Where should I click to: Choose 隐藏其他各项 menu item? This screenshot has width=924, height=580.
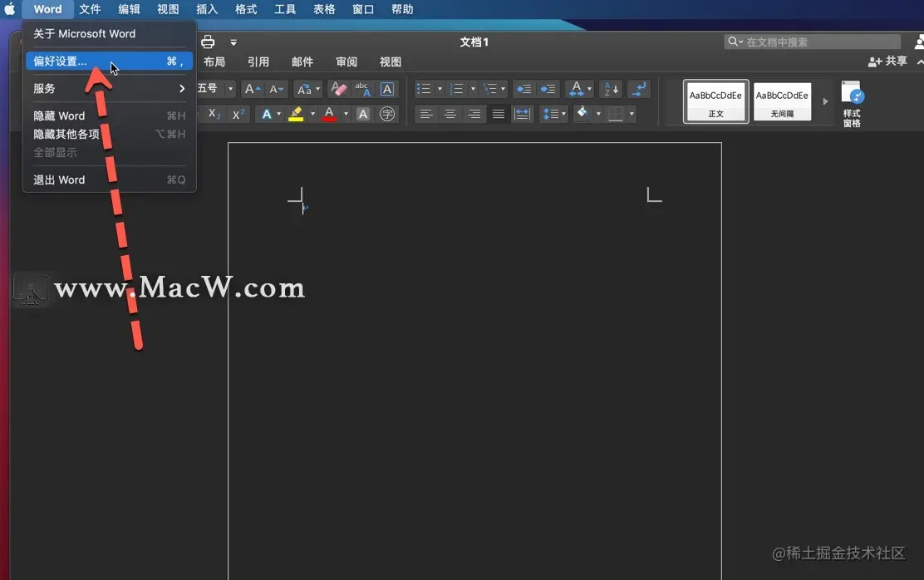tap(109, 134)
